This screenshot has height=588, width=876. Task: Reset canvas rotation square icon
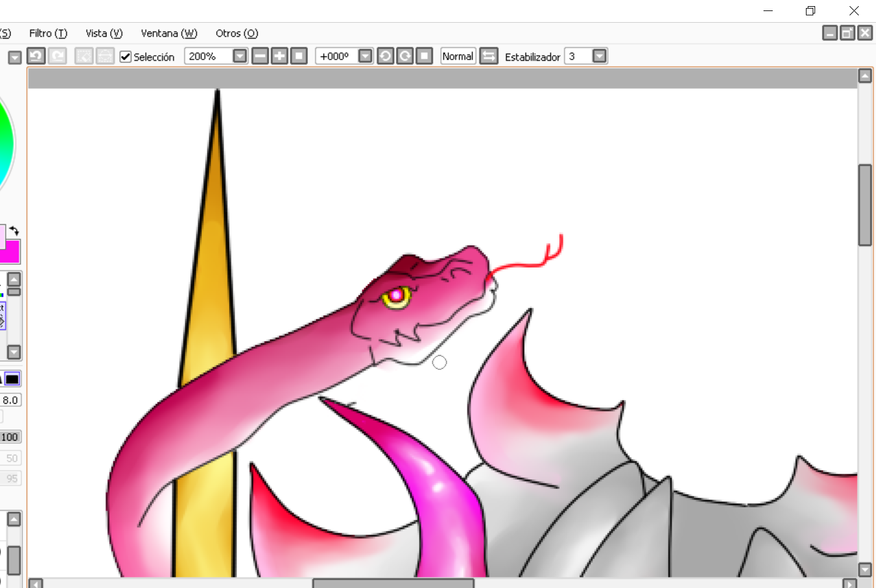click(x=424, y=56)
